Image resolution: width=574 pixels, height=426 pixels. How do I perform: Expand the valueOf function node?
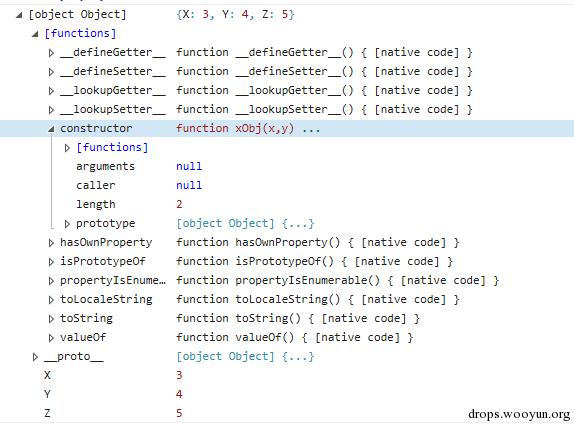pyautogui.click(x=51, y=338)
